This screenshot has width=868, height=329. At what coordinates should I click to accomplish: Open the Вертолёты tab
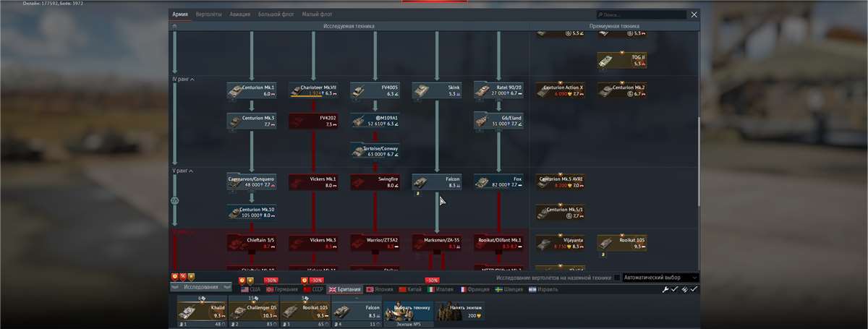pyautogui.click(x=209, y=14)
